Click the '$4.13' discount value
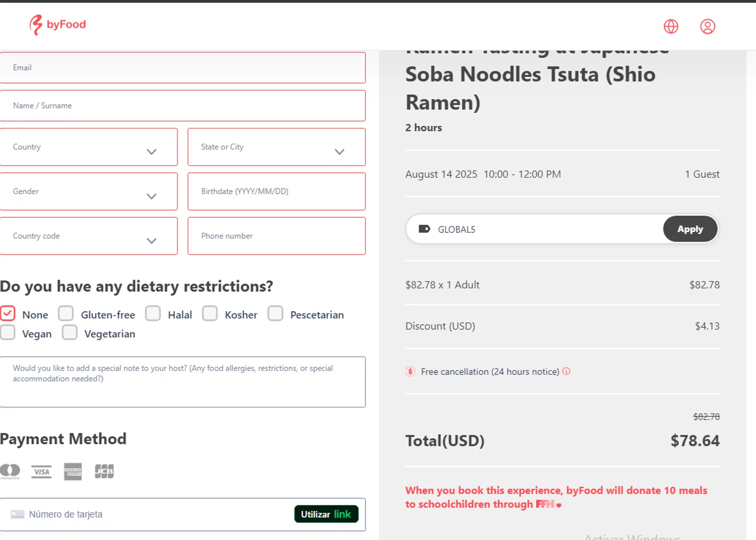Image resolution: width=756 pixels, height=540 pixels. point(707,326)
